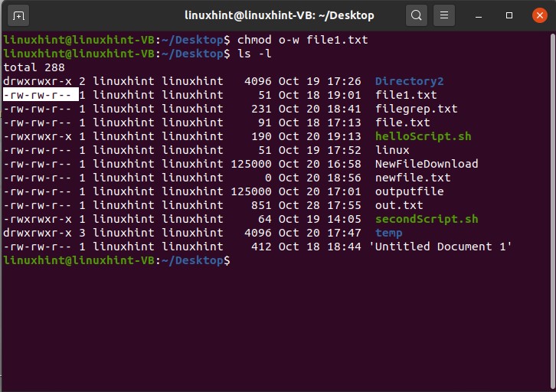Click the Directory2 folder name
The height and width of the screenshot is (392, 556).
coord(409,81)
